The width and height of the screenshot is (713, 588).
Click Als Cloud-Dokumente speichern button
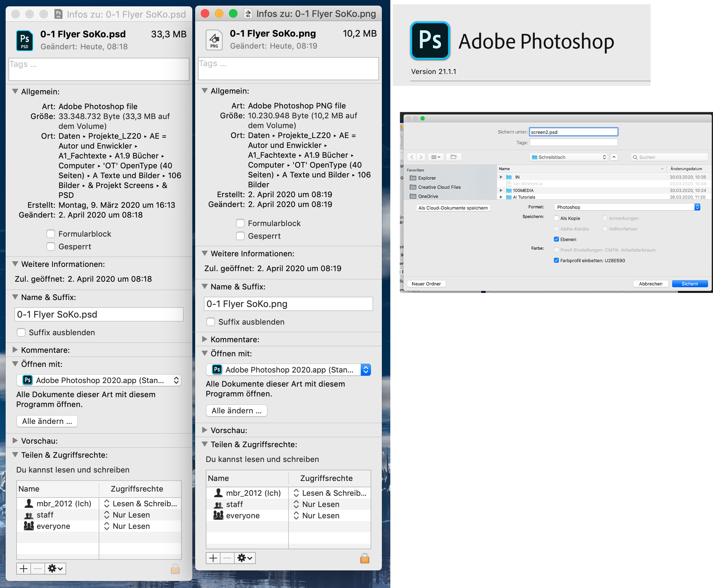pos(453,208)
